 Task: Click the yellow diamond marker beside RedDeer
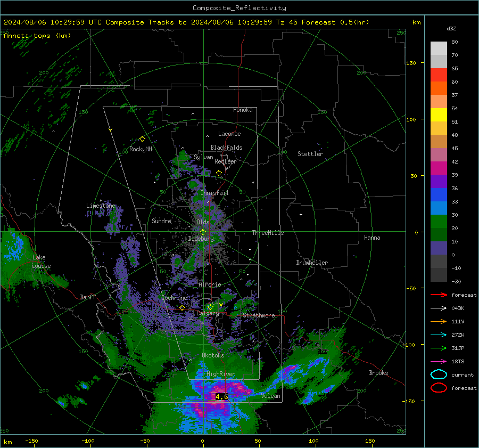tap(219, 173)
